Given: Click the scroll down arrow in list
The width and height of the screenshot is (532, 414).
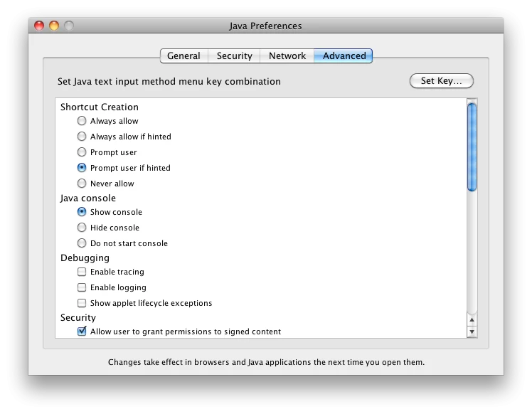Looking at the screenshot, I should 472,331.
